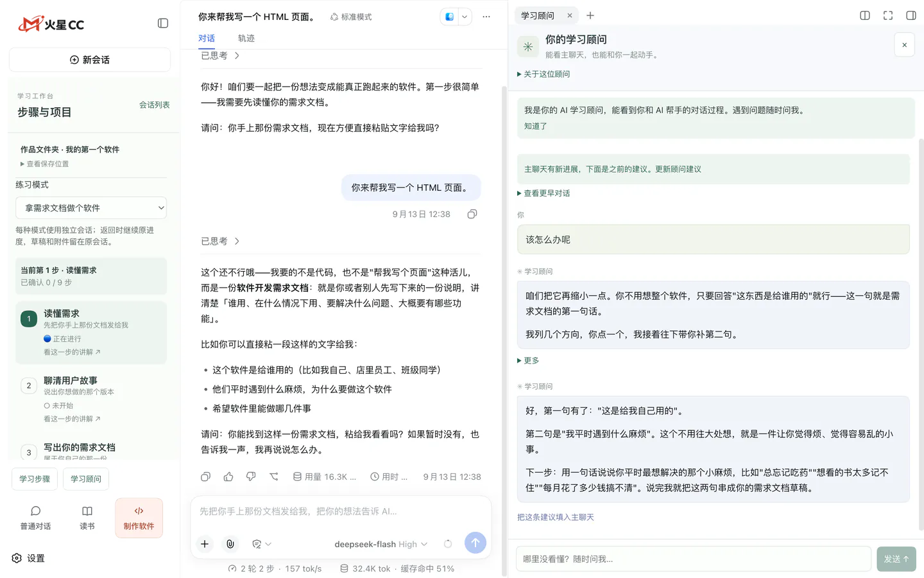Open 设置 settings

point(28,558)
